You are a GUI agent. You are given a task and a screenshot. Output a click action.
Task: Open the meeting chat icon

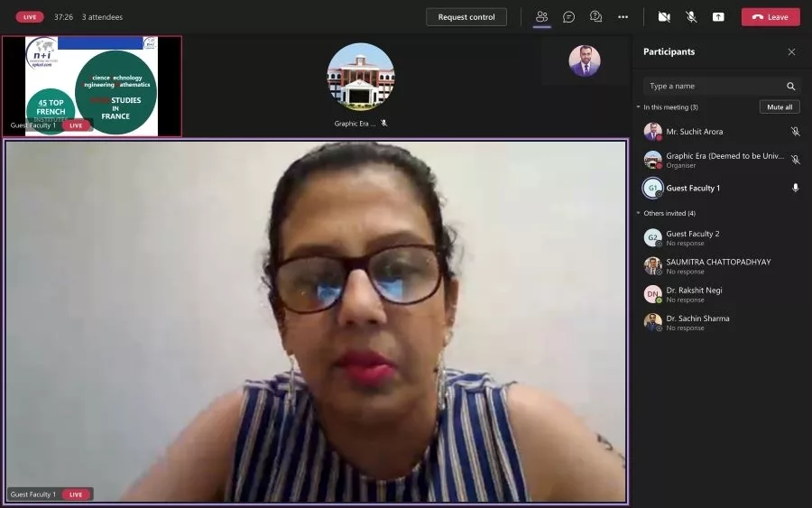[x=568, y=17]
